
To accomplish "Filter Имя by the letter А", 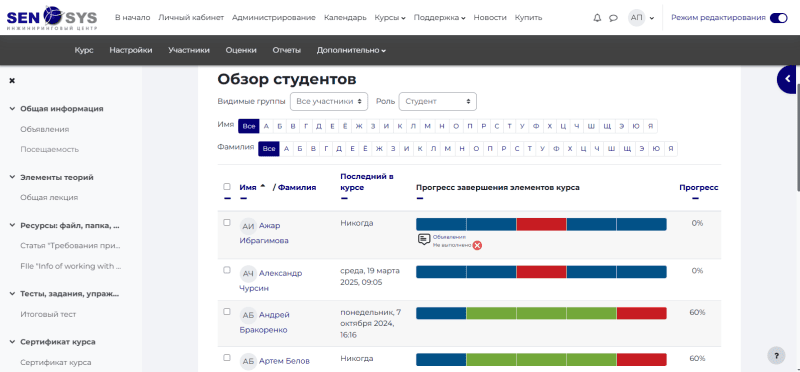I will pyautogui.click(x=266, y=126).
